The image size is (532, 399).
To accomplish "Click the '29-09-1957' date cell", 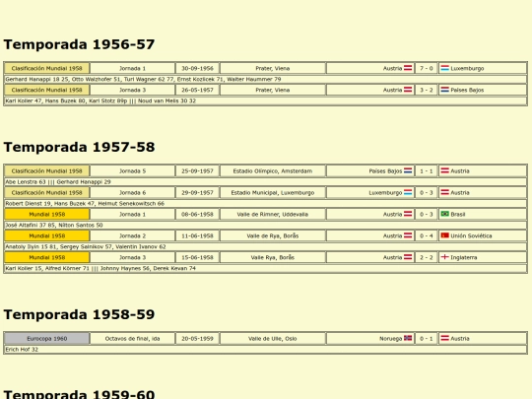I will [x=197, y=193].
